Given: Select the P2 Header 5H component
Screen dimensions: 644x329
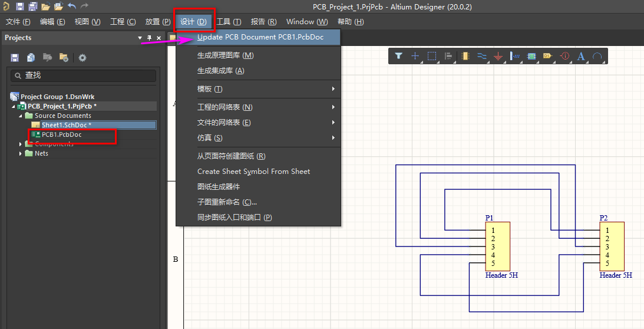Looking at the screenshot, I should (x=612, y=246).
